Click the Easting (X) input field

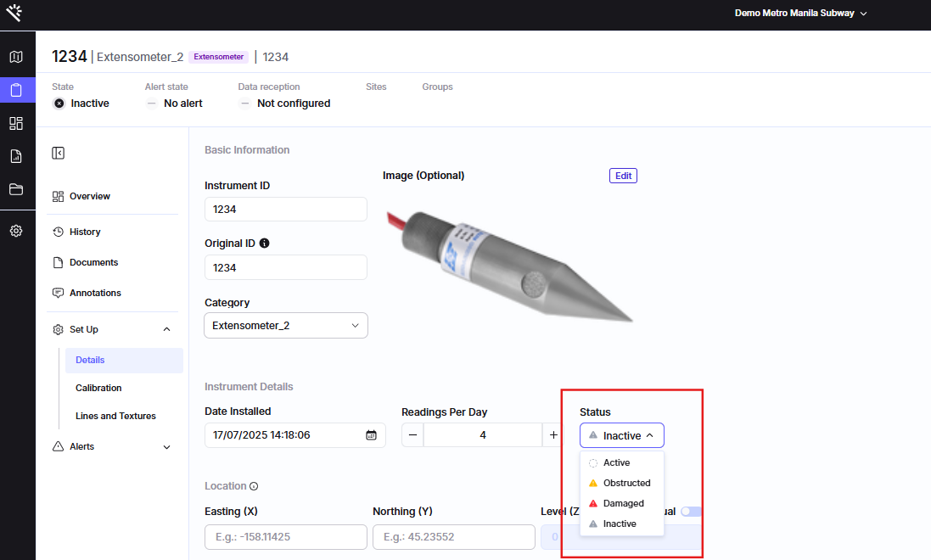(285, 537)
